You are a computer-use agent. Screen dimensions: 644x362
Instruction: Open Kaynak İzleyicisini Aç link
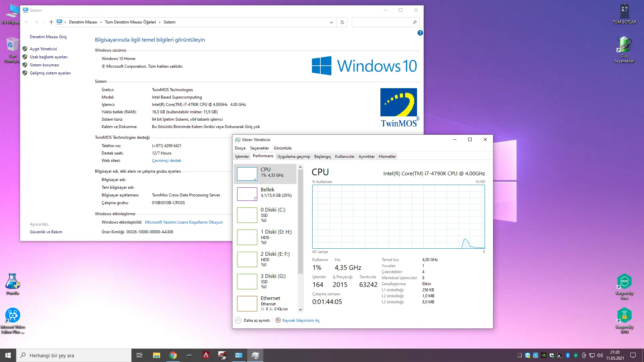tap(301, 320)
